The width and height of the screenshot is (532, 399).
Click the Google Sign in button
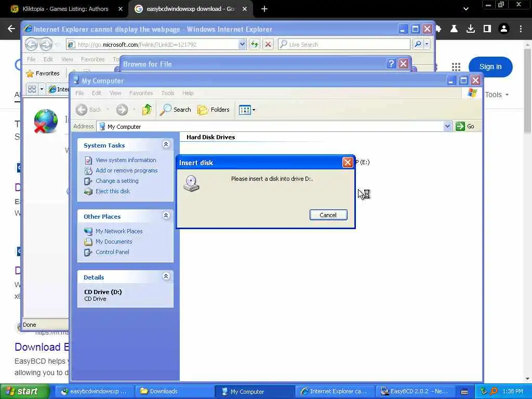tap(490, 67)
